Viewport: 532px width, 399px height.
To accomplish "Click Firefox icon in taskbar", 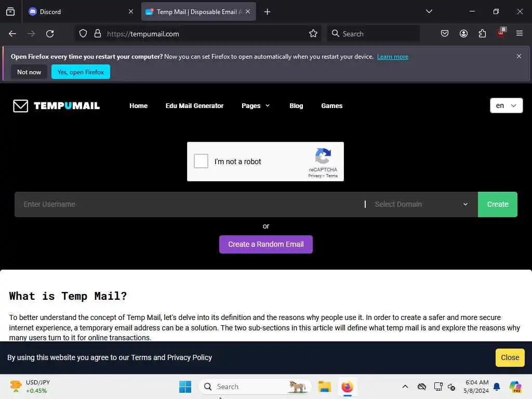I will (347, 387).
